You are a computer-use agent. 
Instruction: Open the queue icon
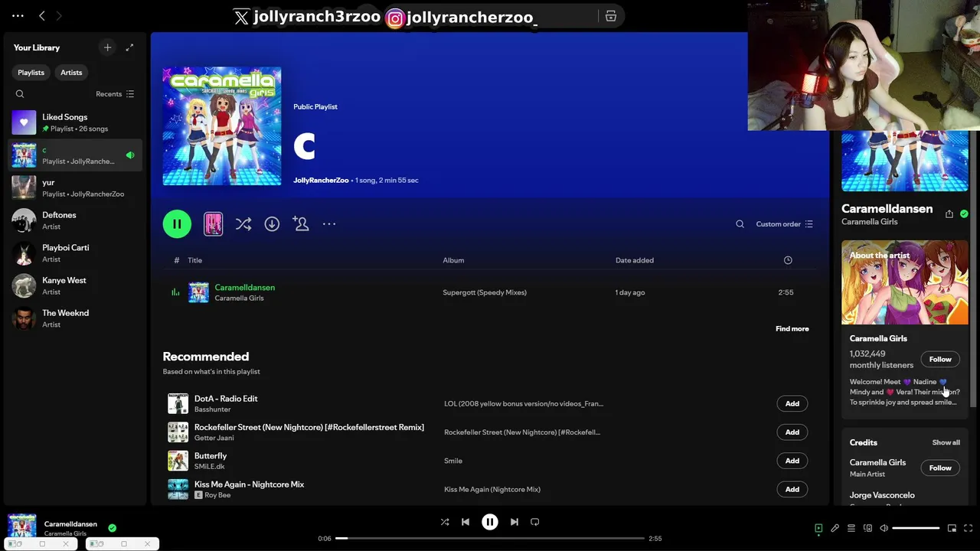(851, 528)
